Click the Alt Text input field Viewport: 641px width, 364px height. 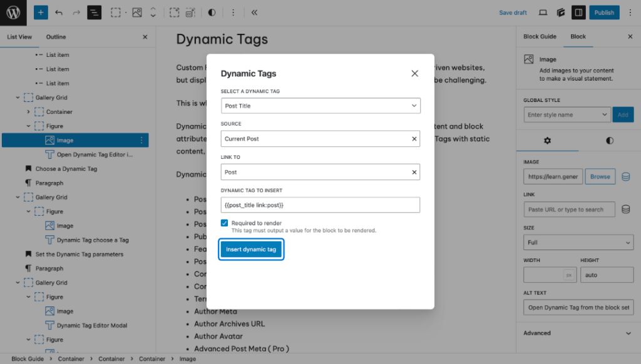point(578,308)
